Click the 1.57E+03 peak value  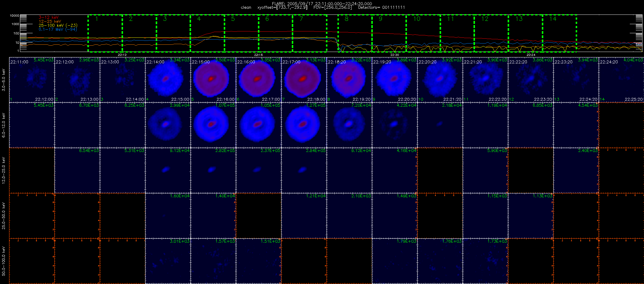(225, 241)
